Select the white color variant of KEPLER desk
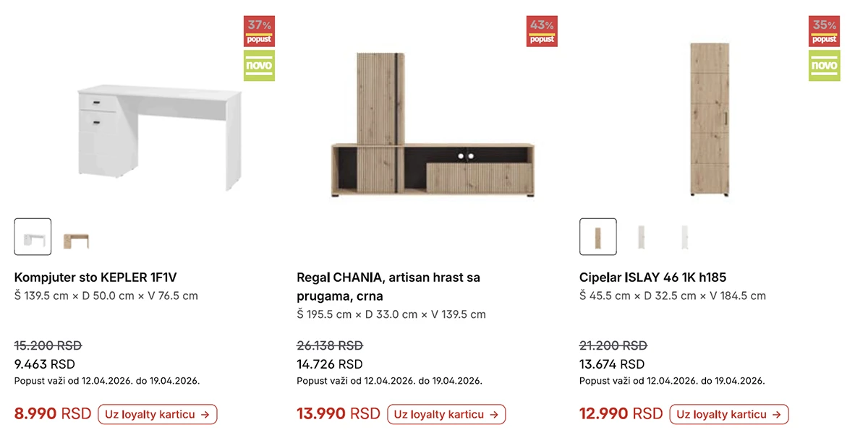The height and width of the screenshot is (430, 868). (33, 236)
